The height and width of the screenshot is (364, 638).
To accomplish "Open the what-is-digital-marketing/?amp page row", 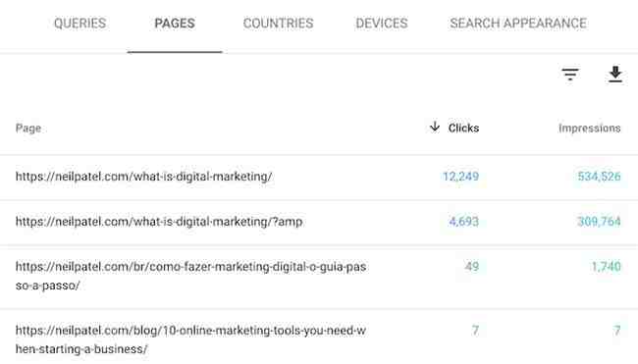I will point(319,222).
